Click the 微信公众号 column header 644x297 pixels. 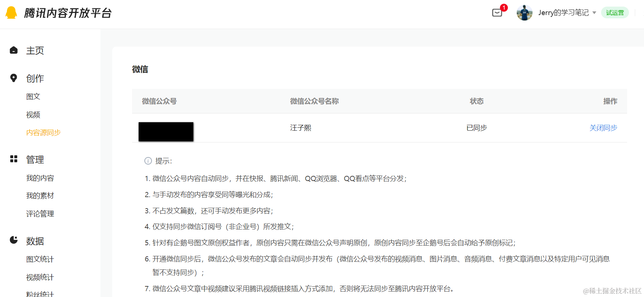(159, 101)
